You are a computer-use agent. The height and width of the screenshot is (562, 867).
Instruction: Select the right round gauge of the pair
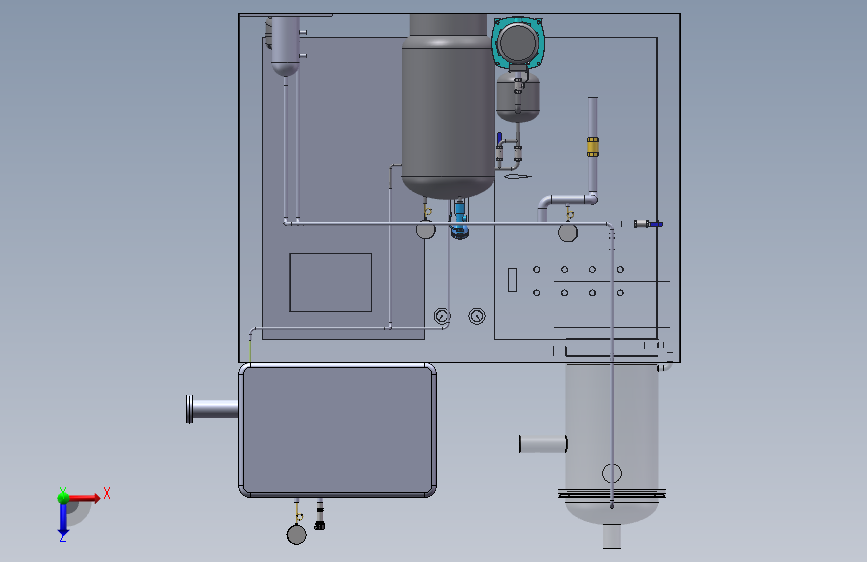(477, 316)
